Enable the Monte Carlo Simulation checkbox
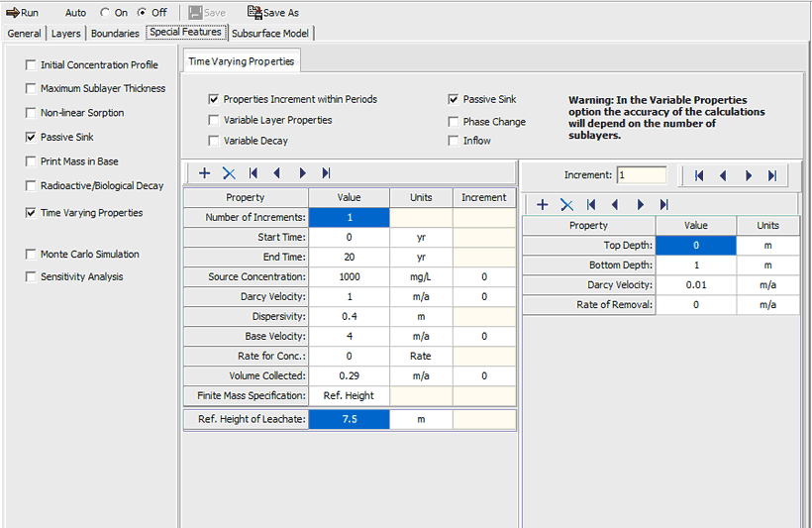The width and height of the screenshot is (812, 528). pyautogui.click(x=31, y=255)
